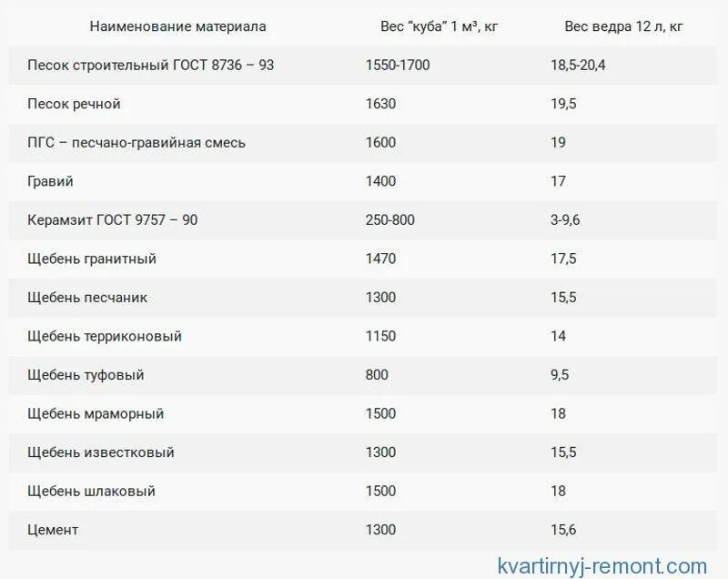This screenshot has height=579, width=728.
Task: Click the 'Наименование материала' column header
Action: pos(177,26)
